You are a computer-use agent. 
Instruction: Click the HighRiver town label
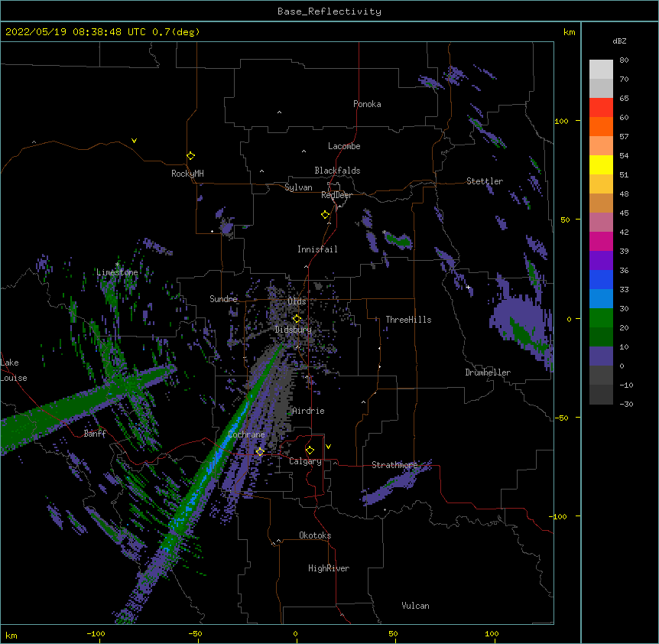click(x=329, y=568)
